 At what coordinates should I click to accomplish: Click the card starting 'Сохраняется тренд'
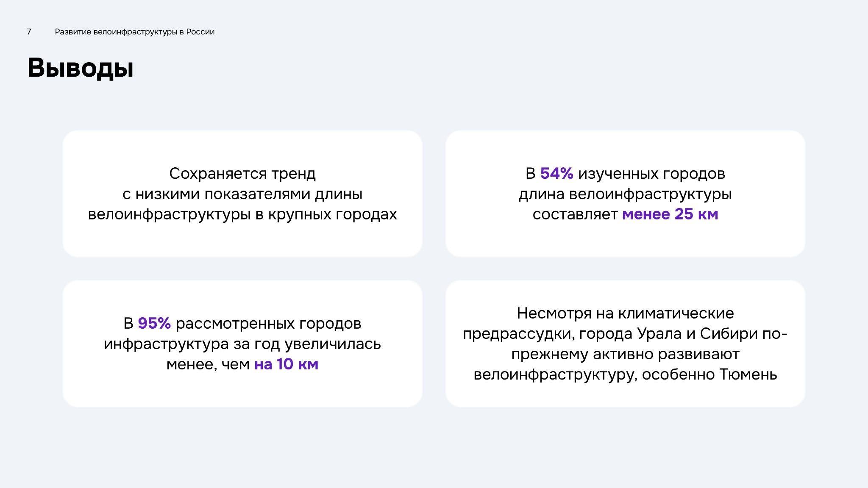click(x=242, y=194)
